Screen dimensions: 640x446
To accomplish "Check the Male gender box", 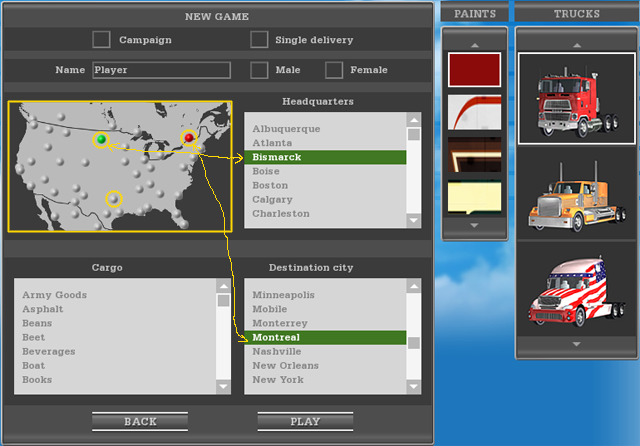I will (x=259, y=70).
